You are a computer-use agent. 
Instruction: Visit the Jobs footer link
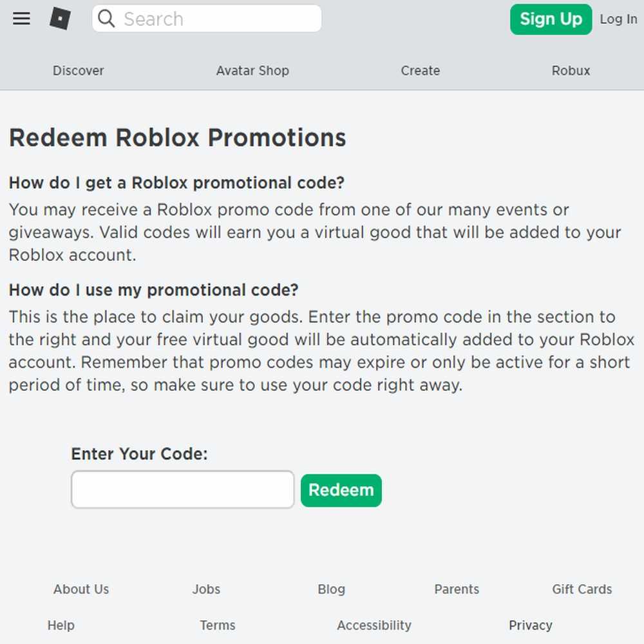pyautogui.click(x=206, y=589)
